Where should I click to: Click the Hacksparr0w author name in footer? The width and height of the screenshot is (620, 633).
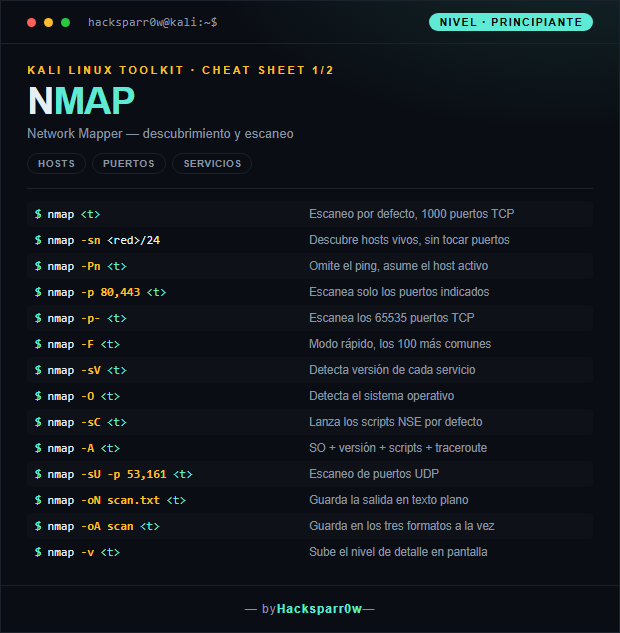(x=319, y=609)
